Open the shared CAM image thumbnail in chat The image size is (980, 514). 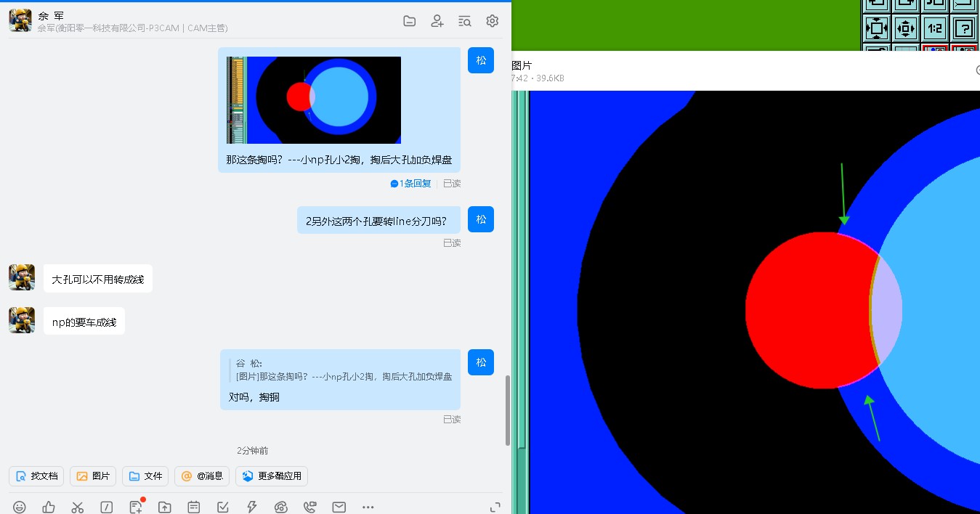pyautogui.click(x=314, y=100)
